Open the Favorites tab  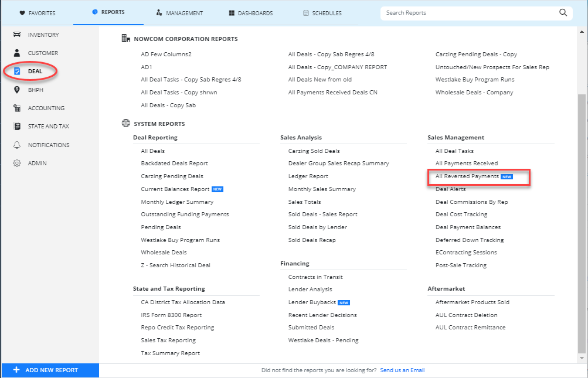pyautogui.click(x=37, y=13)
